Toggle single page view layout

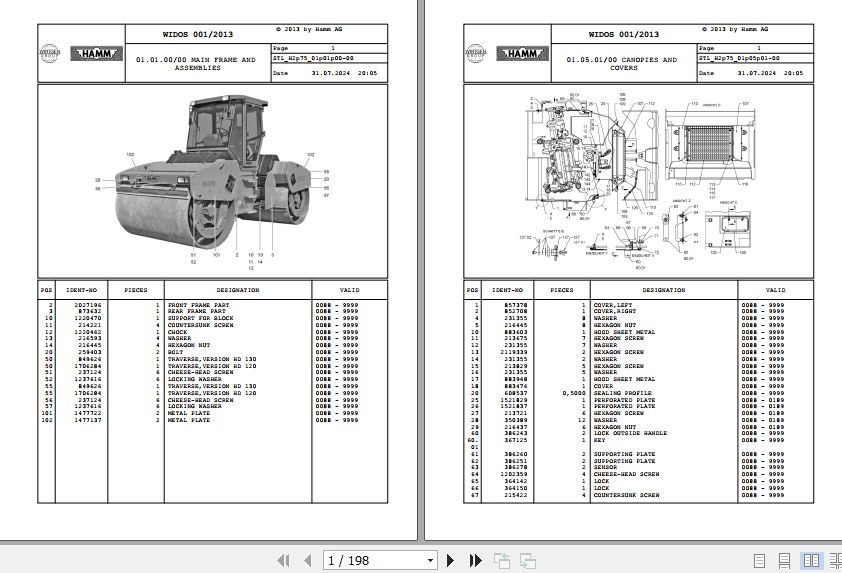(x=760, y=561)
